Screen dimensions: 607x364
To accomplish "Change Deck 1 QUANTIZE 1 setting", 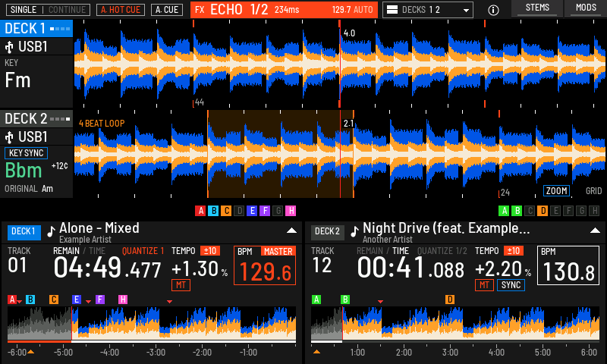I will [x=143, y=251].
